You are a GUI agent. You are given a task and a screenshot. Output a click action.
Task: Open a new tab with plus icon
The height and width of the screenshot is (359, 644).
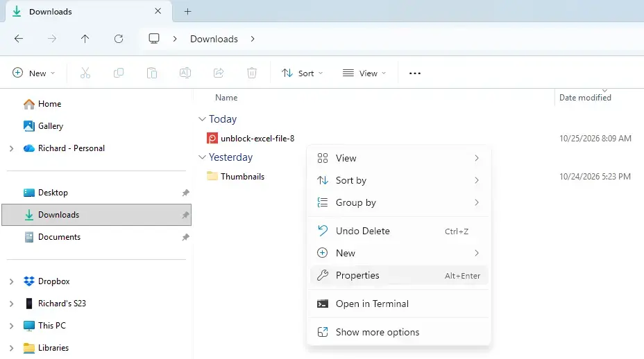coord(187,12)
